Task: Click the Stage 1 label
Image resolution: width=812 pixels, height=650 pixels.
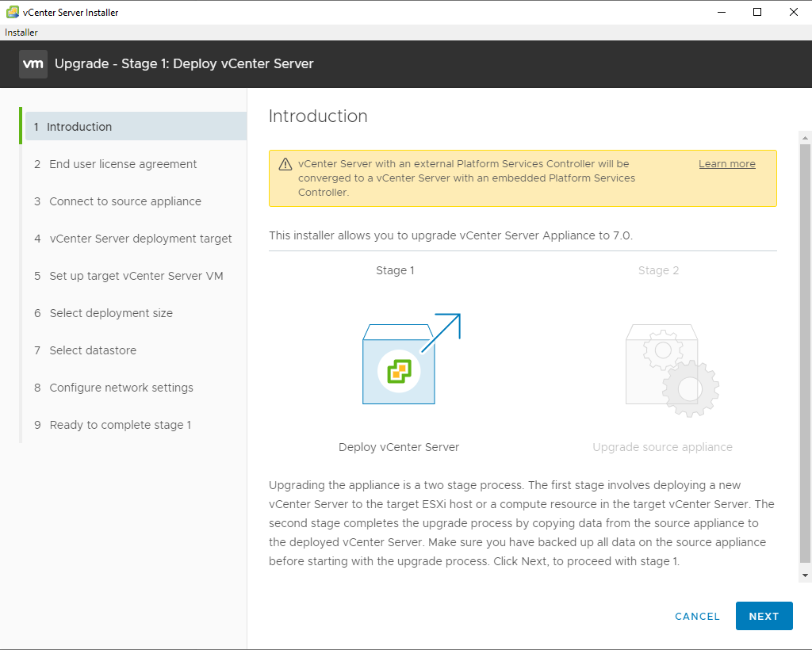Action: (x=395, y=270)
